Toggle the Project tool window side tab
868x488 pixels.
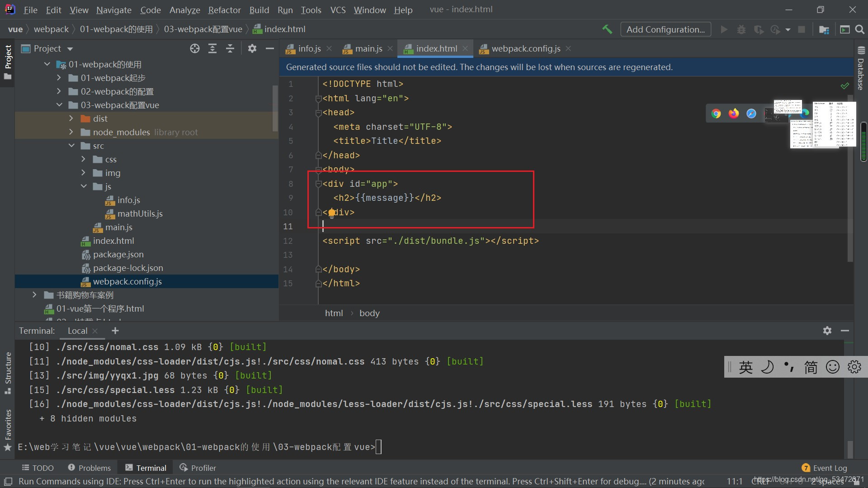coord(8,62)
